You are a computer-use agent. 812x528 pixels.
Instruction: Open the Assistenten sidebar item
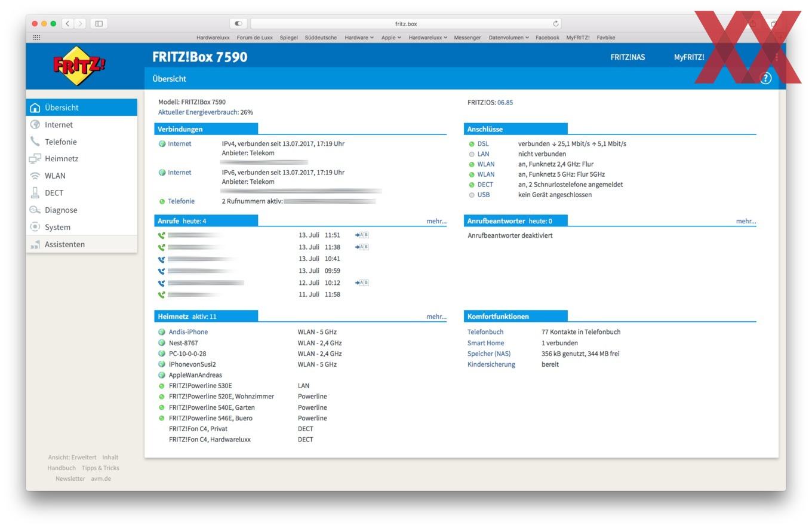82,244
